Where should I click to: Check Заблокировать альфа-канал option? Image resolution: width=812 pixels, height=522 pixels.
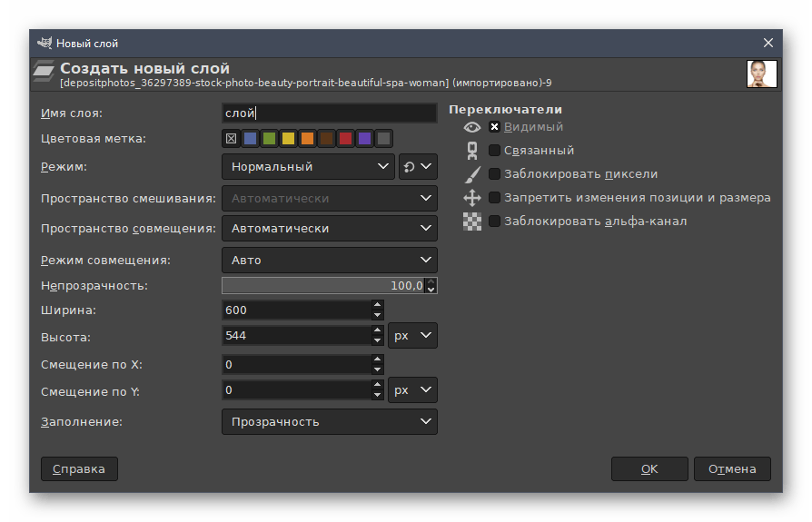point(495,222)
